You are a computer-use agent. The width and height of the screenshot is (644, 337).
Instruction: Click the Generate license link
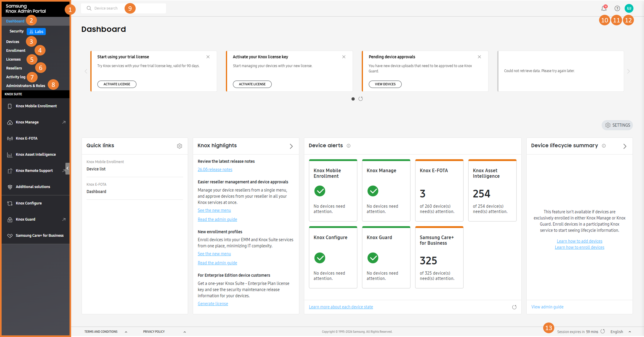pos(213,303)
